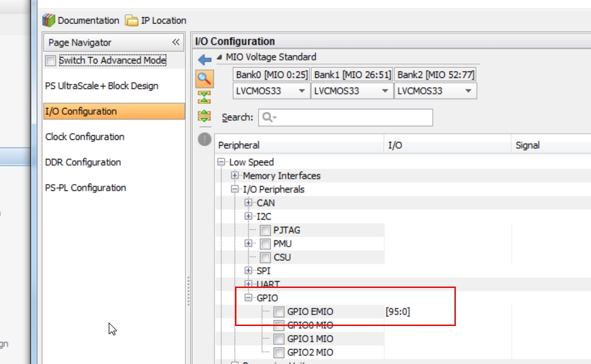Go to Clock Configuration page

click(x=85, y=136)
